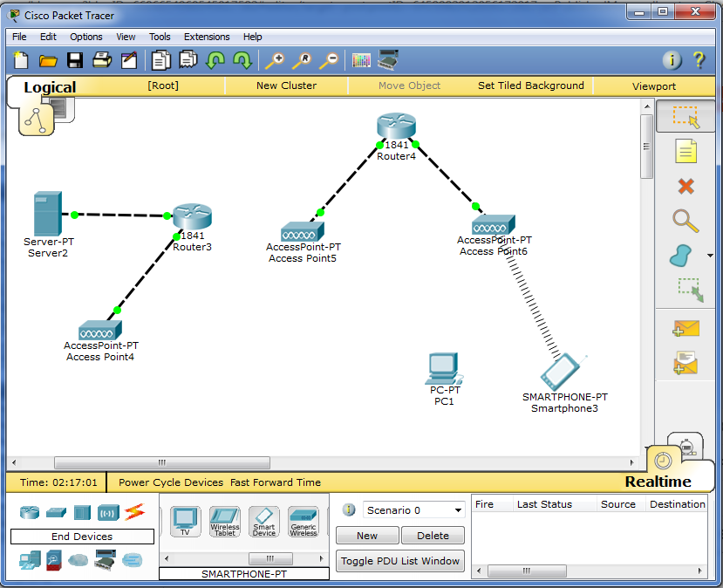The width and height of the screenshot is (723, 588).
Task: Select the Hubs device category
Action: 82,512
